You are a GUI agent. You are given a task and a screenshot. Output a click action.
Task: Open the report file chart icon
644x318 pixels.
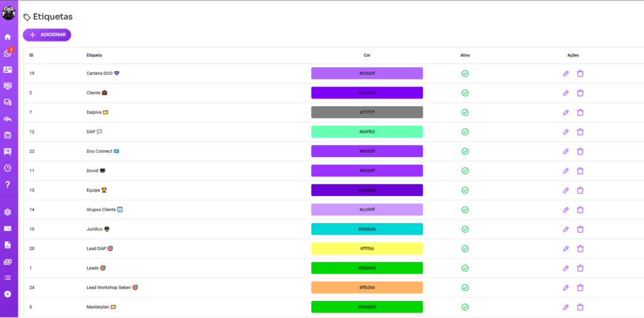(8, 244)
